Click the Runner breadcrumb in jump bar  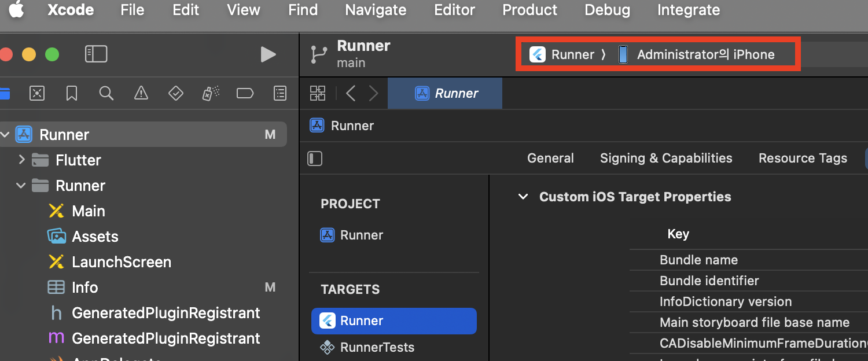pyautogui.click(x=342, y=126)
